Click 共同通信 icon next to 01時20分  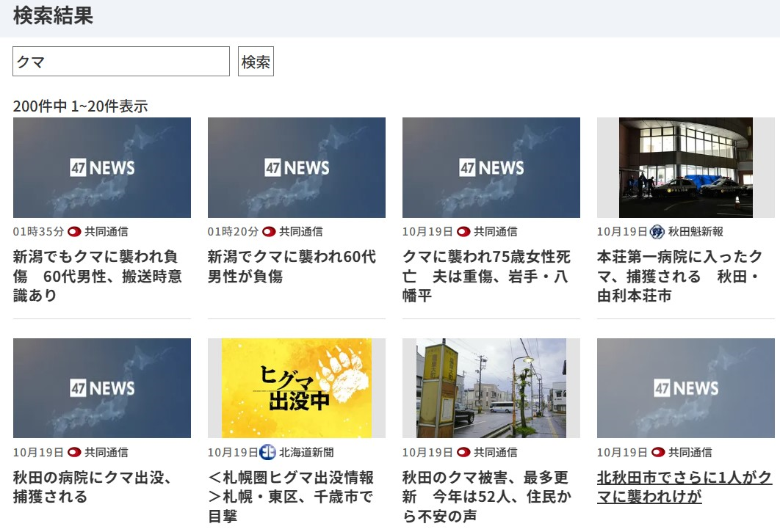coord(269,232)
